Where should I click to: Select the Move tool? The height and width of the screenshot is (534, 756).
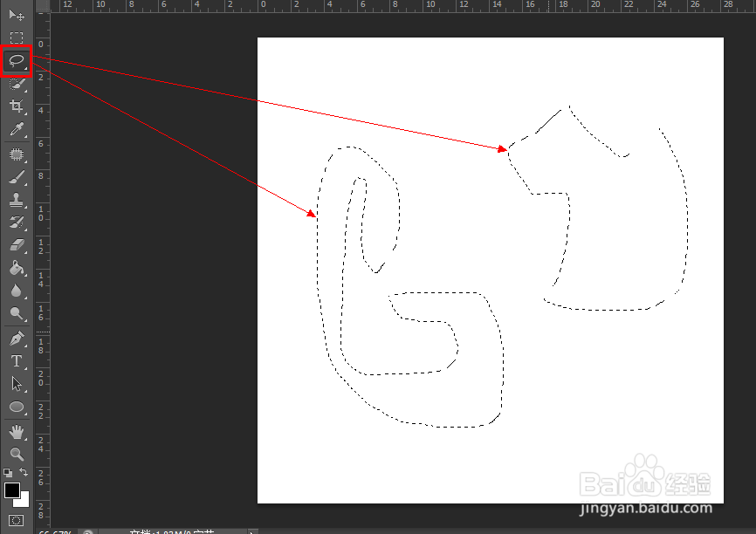tap(17, 15)
